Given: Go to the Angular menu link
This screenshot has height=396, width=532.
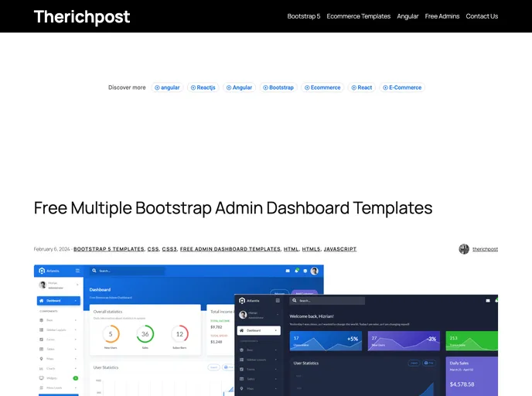Looking at the screenshot, I should [x=408, y=16].
